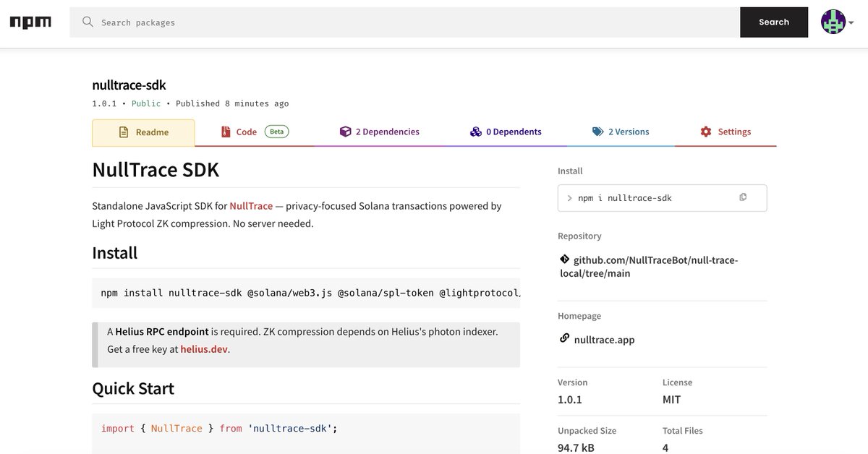Click the NullTrace SDK readme heading

tap(156, 170)
